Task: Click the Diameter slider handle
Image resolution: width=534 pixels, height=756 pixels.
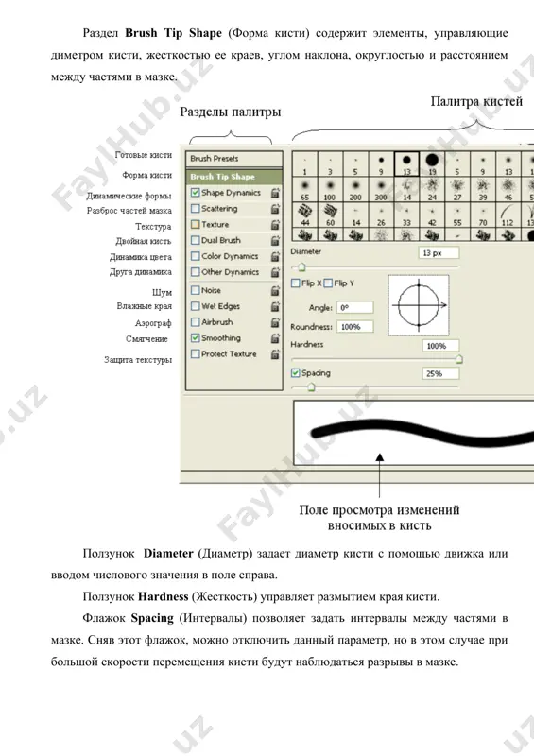Action: coord(301,267)
